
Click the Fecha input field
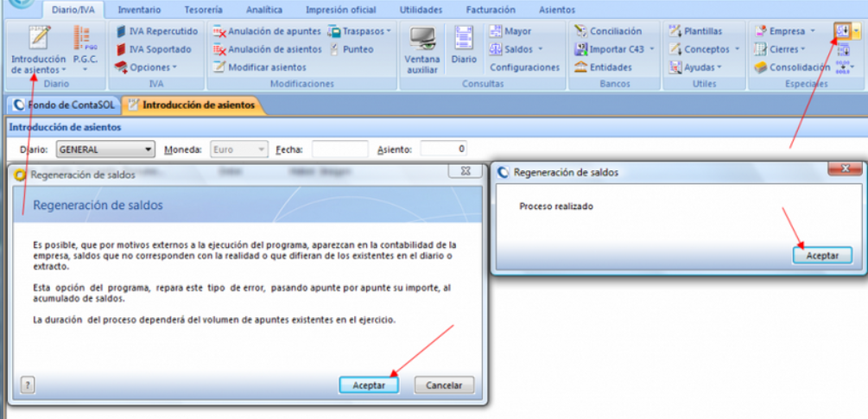(x=339, y=149)
